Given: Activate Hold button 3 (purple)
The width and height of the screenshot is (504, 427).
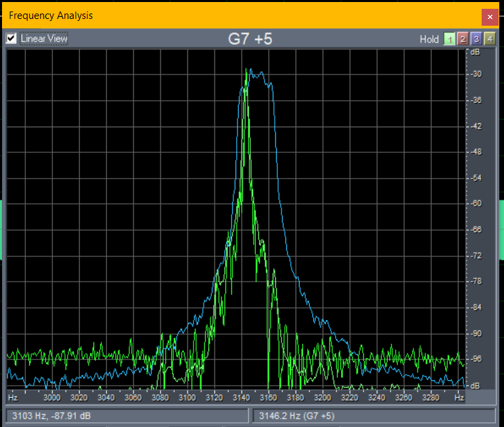Looking at the screenshot, I should [x=476, y=39].
